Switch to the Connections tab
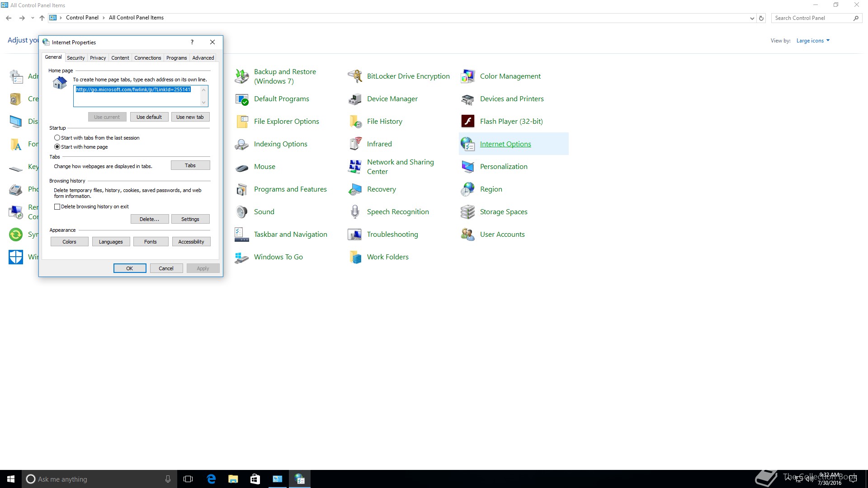This screenshot has width=868, height=488. pyautogui.click(x=148, y=58)
